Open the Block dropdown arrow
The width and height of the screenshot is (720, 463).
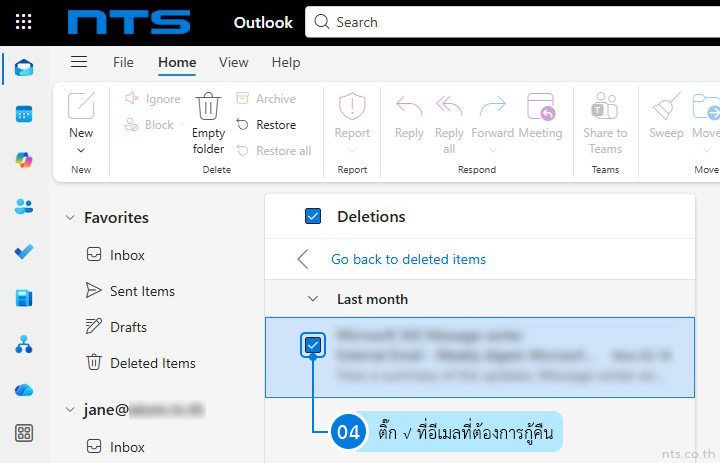tap(182, 124)
